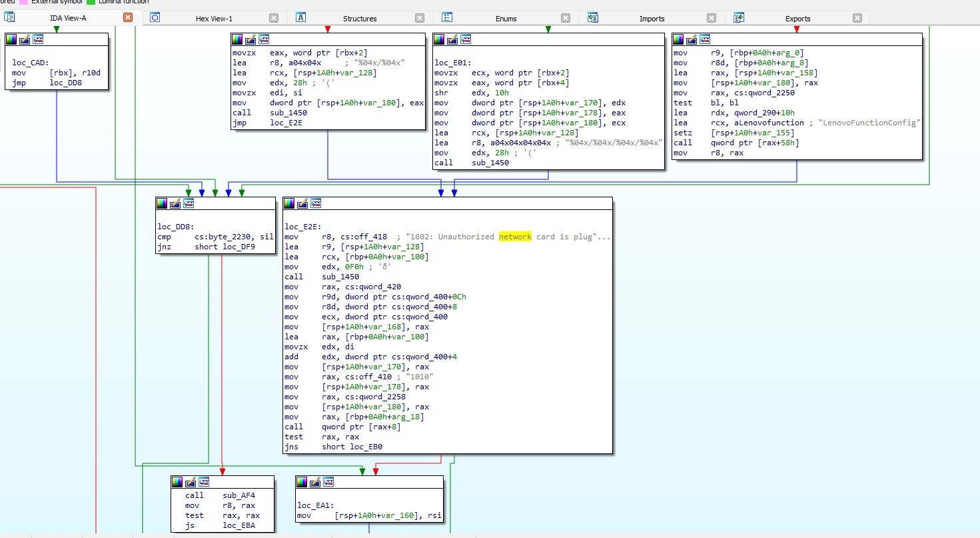The image size is (980, 538).
Task: Switch to the Structures tab
Action: 360,19
